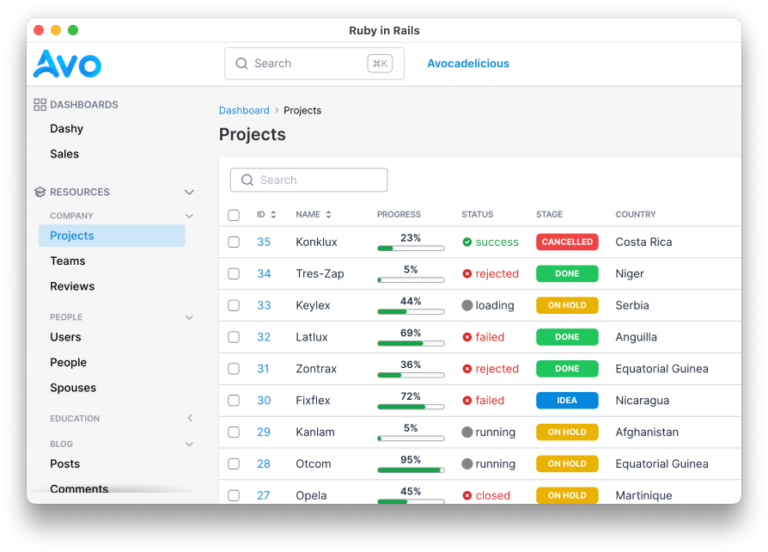This screenshot has width=768, height=552.
Task: Collapse the People group chevron
Action: coord(190,317)
